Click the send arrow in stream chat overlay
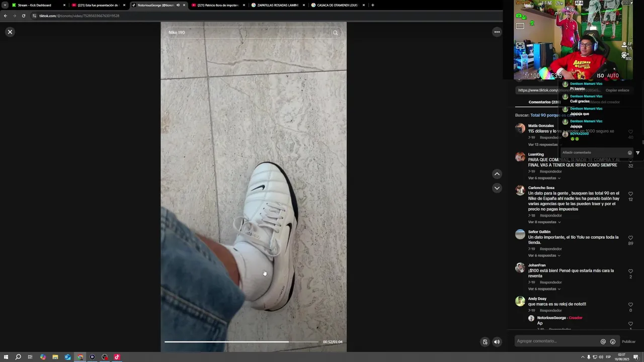 [637, 153]
